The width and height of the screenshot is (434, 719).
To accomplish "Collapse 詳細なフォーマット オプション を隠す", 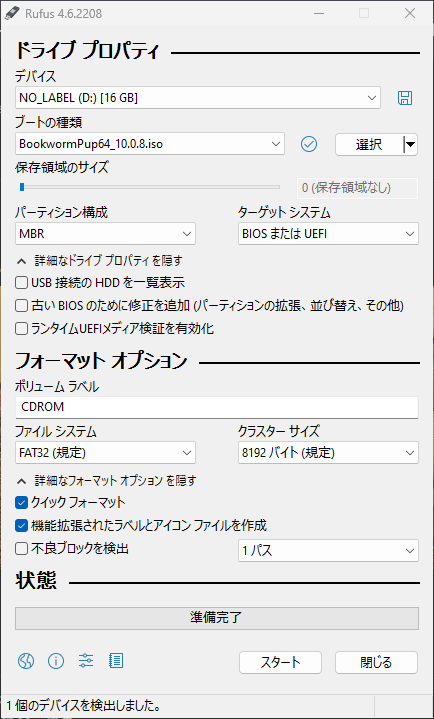I will 107,481.
